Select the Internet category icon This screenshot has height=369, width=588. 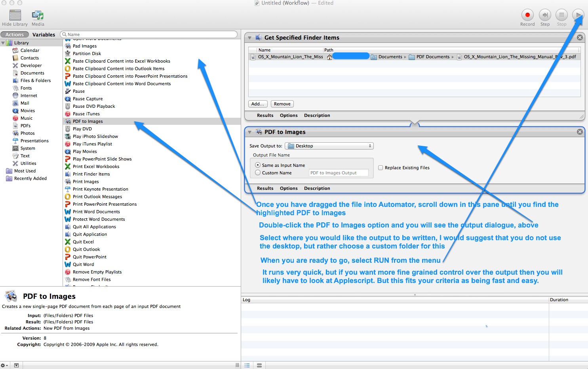(x=15, y=96)
